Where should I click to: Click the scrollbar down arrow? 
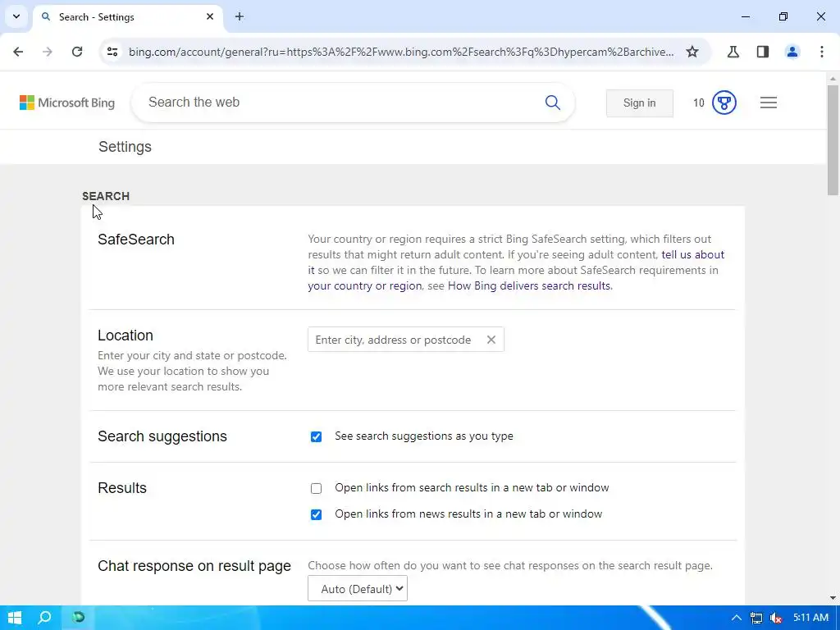pos(833,598)
